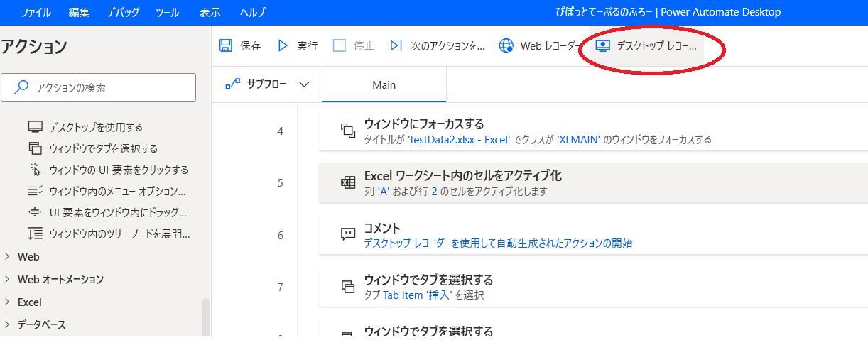Select ウィンドウの UI 要素をクリックする action

[x=118, y=170]
